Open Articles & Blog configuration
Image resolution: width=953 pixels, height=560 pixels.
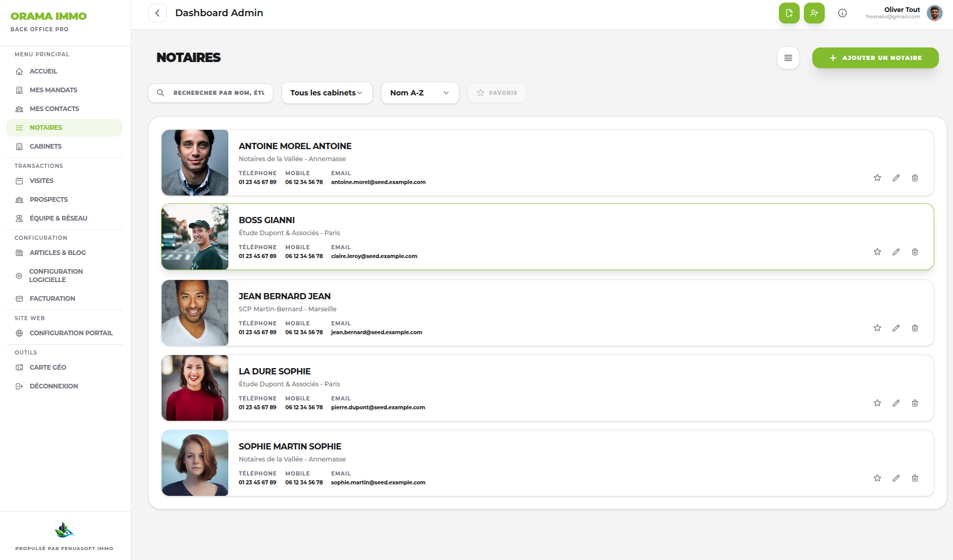(64, 253)
